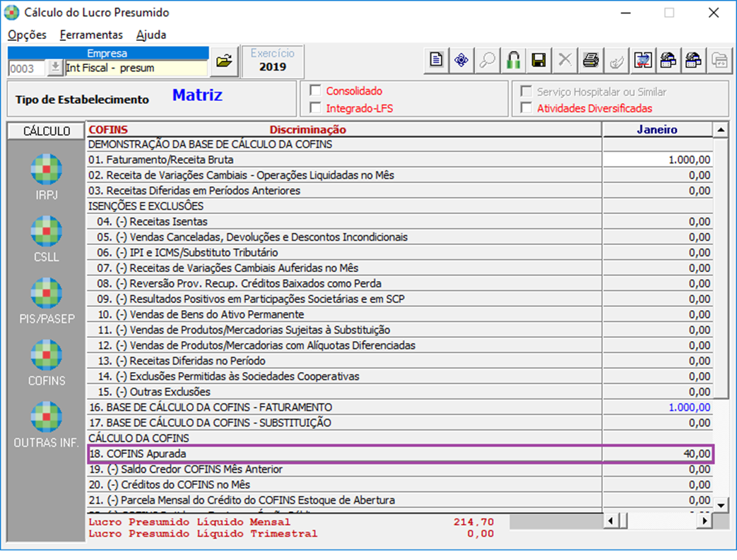This screenshot has width=737, height=560.
Task: Click the Lucro Presumido Líquido Mensal value 214,70
Action: click(473, 522)
